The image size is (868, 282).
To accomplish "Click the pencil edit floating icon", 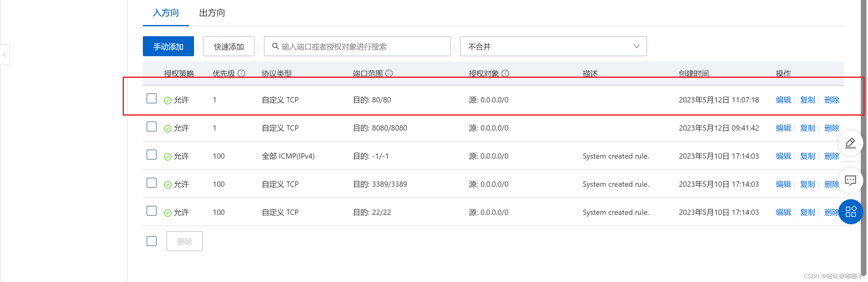I will click(850, 143).
